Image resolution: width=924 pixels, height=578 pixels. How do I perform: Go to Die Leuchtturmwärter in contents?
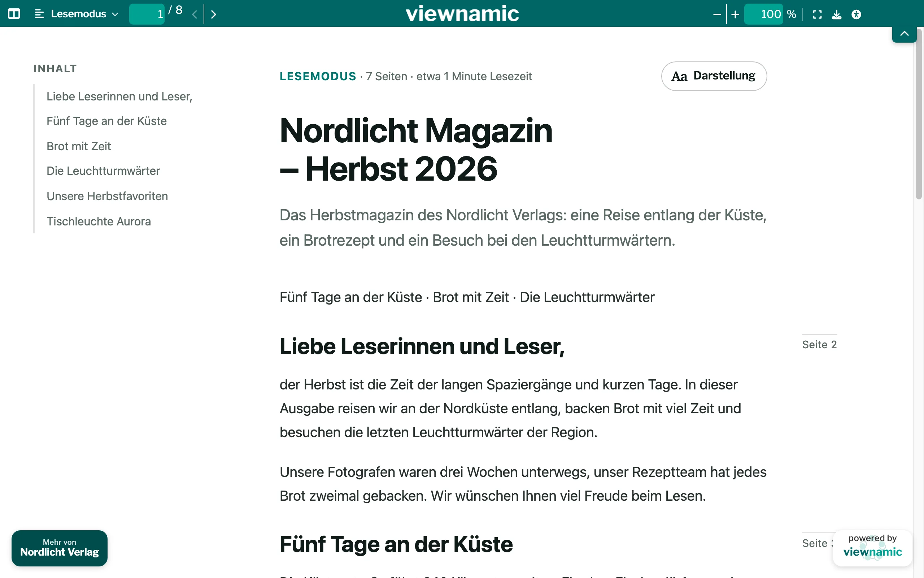point(103,171)
